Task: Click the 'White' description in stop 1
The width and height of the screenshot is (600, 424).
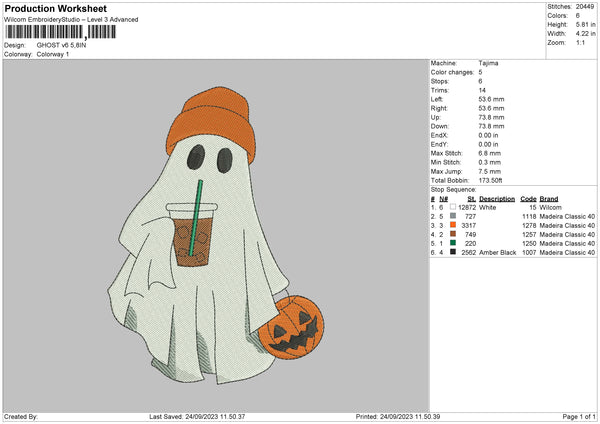Action: pos(488,207)
